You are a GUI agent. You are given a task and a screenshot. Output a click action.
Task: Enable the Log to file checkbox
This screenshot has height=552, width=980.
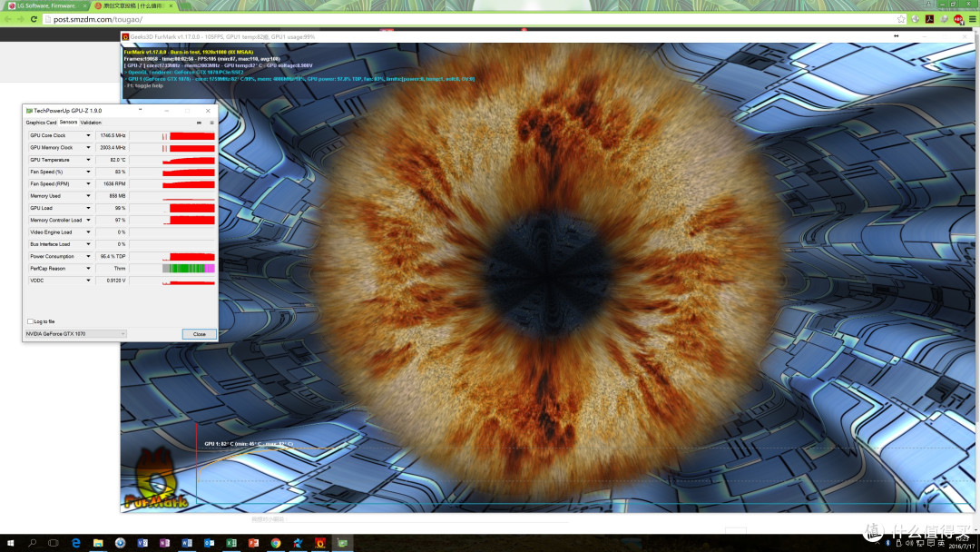click(30, 321)
